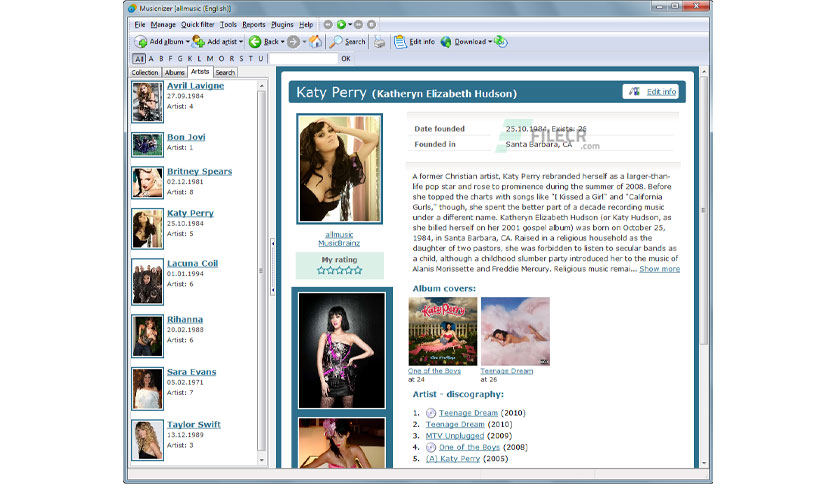Open the Plugins menu
The height and width of the screenshot is (484, 836).
[282, 25]
